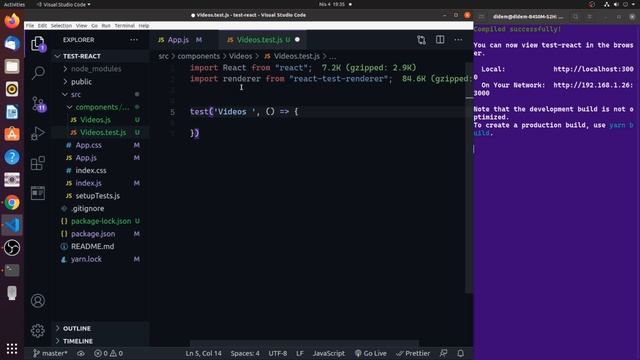Viewport: 640px width, 360px height.
Task: Click the editor horizontal scrollbar
Action: point(304,343)
